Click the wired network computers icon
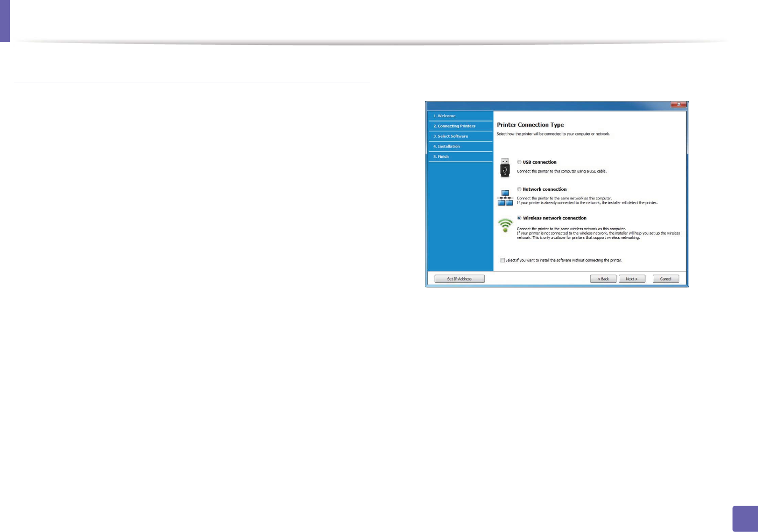758x532 pixels. (505, 198)
